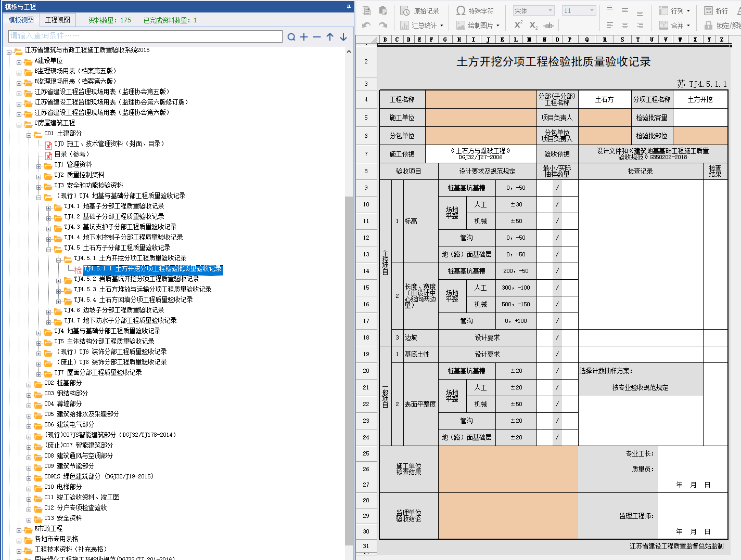Expand C02 桩基部分 node
Image resolution: width=741 pixels, height=560 pixels.
tap(29, 384)
